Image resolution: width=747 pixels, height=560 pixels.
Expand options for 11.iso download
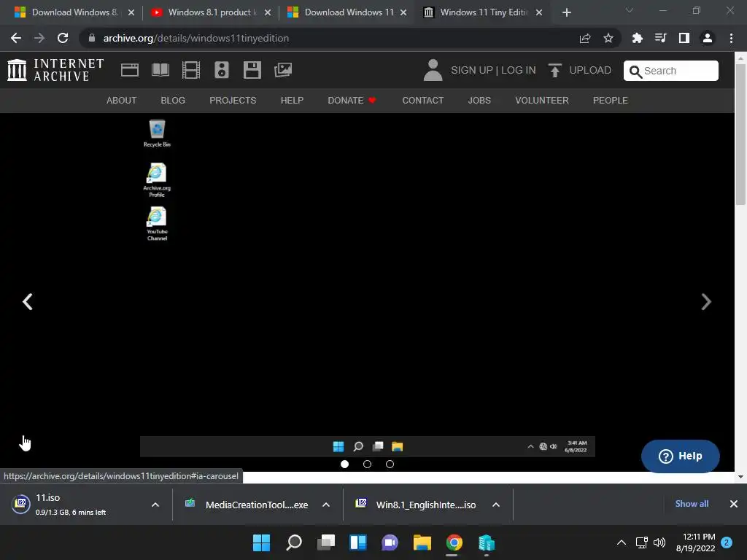[155, 505]
